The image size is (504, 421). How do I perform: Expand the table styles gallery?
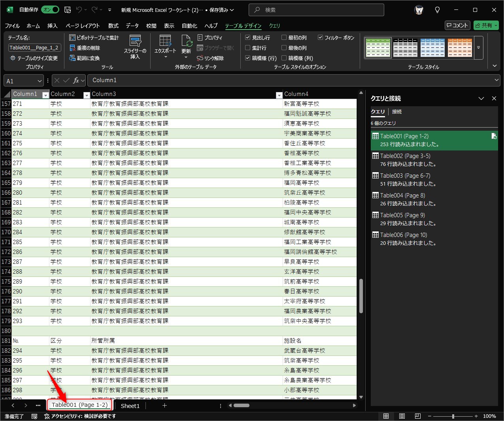point(478,47)
